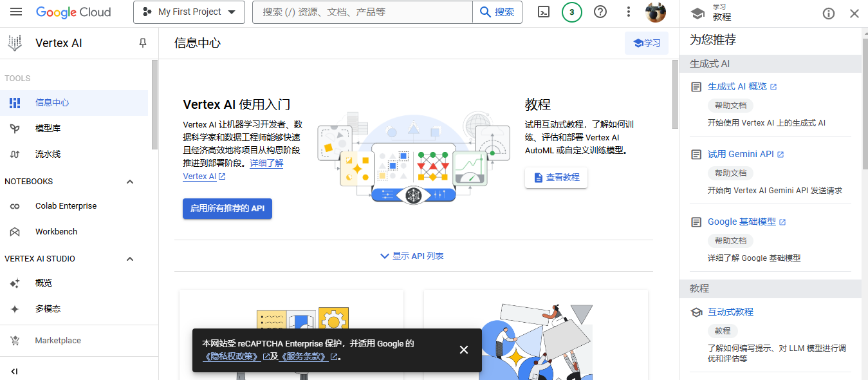The height and width of the screenshot is (380, 868).
Task: Open 模型库 in sidebar
Action: coord(74,128)
